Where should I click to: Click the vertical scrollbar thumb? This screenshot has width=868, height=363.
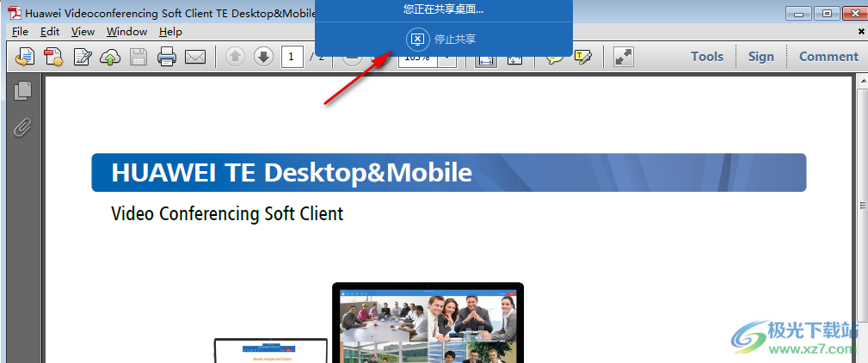(863, 206)
